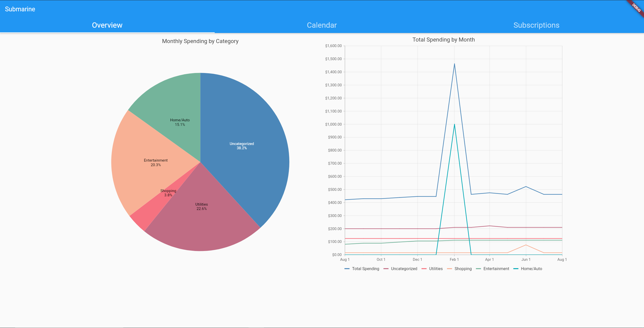Click the Submarine app title
This screenshot has height=328, width=644.
point(20,9)
